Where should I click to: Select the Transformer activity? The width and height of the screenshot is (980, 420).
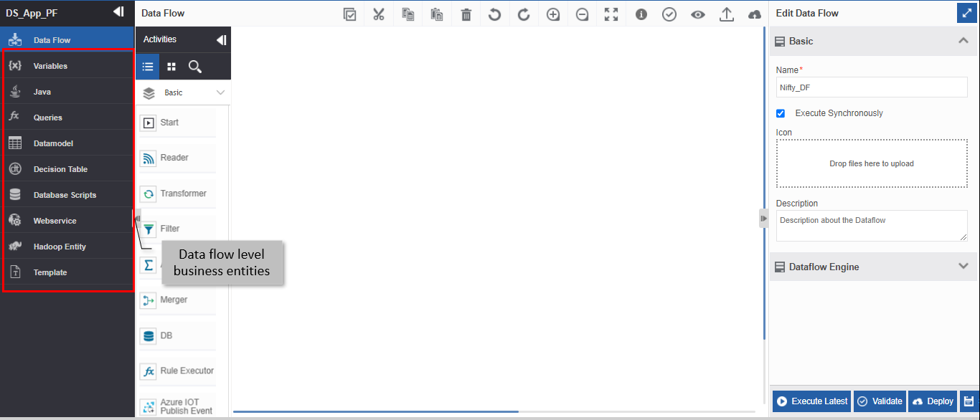pos(177,194)
